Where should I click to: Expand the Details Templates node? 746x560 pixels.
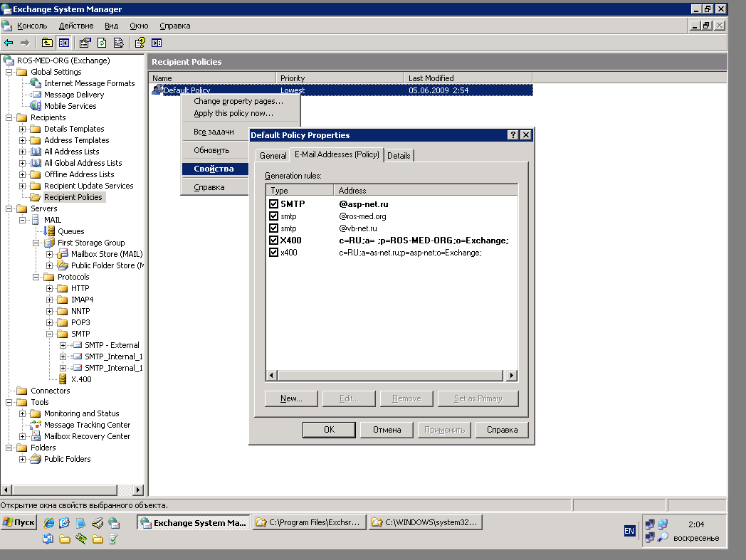tap(22, 129)
